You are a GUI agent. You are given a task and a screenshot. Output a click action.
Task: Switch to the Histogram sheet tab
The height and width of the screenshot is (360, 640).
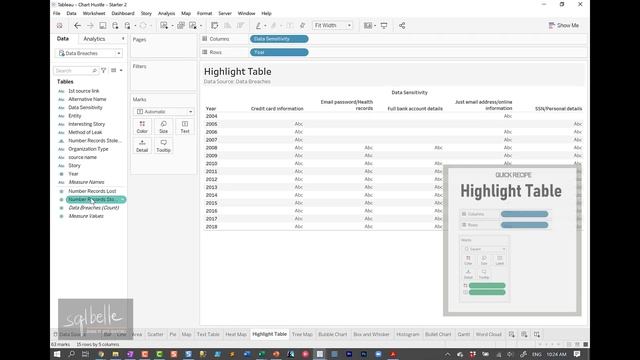(x=408, y=334)
